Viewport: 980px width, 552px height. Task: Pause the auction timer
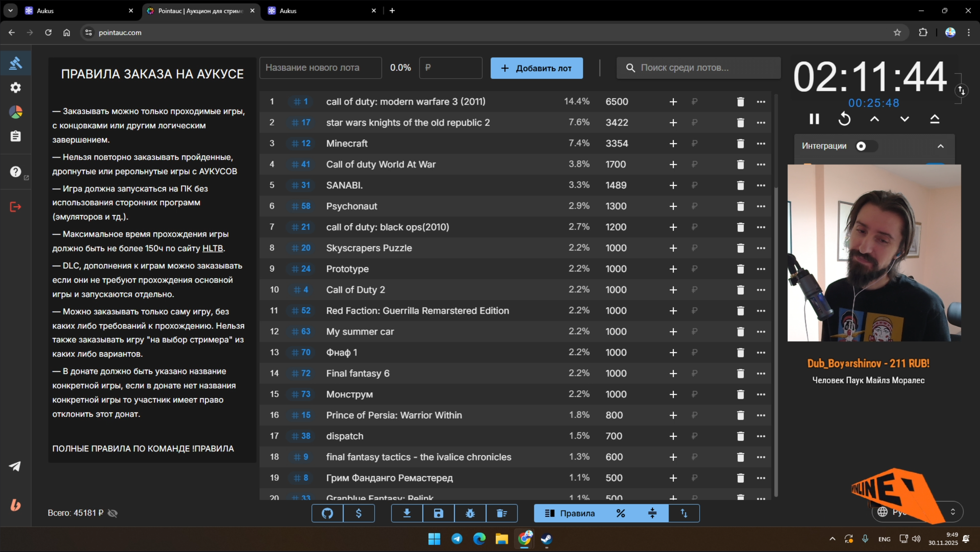click(x=814, y=119)
